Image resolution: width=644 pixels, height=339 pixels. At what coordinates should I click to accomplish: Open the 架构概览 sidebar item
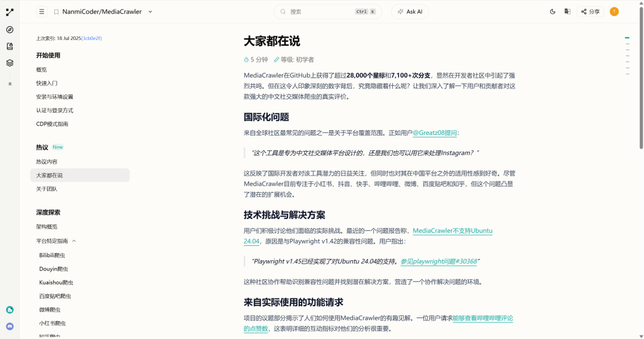pyautogui.click(x=47, y=226)
